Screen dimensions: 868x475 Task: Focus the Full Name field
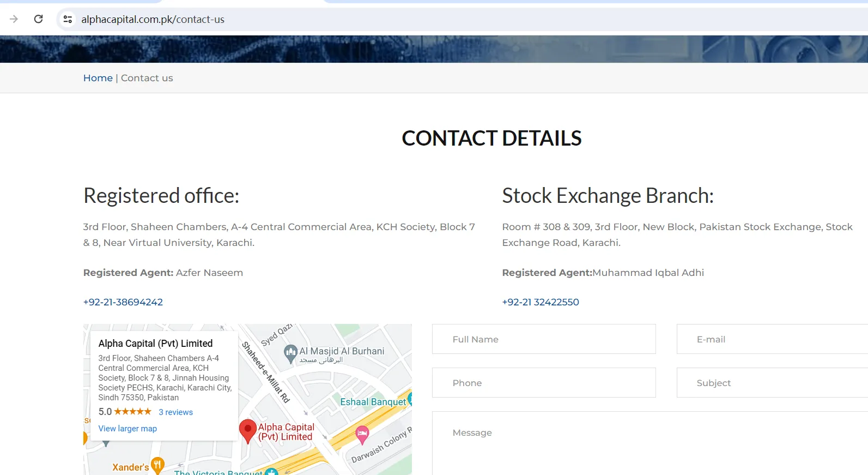click(x=544, y=339)
